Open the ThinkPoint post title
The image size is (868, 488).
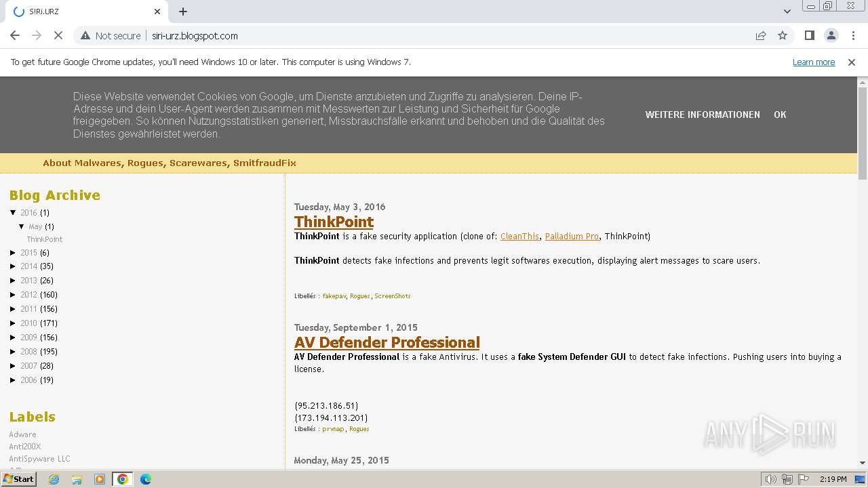(x=334, y=222)
